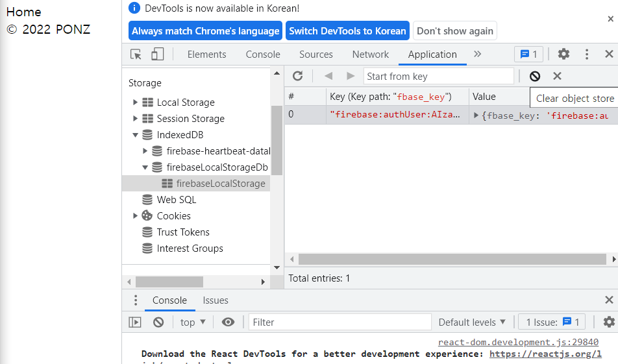Viewport: 618px width, 364px height.
Task: Click the live expression eye icon
Action: pos(228,322)
